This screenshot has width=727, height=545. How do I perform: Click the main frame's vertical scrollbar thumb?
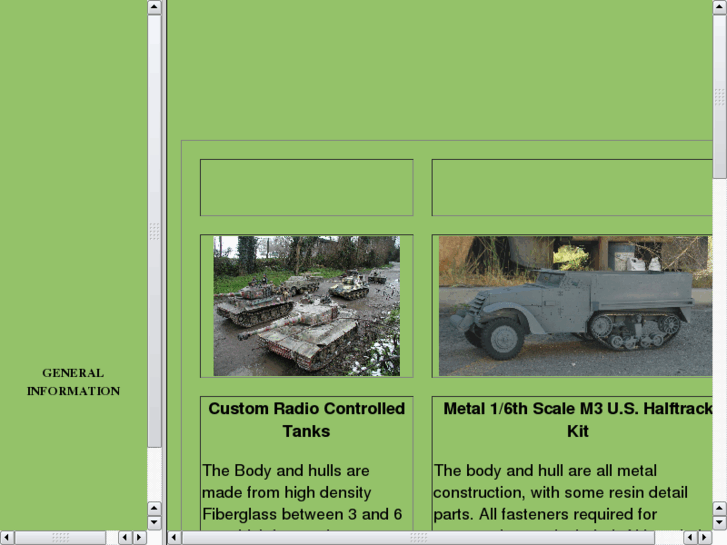[x=720, y=96]
